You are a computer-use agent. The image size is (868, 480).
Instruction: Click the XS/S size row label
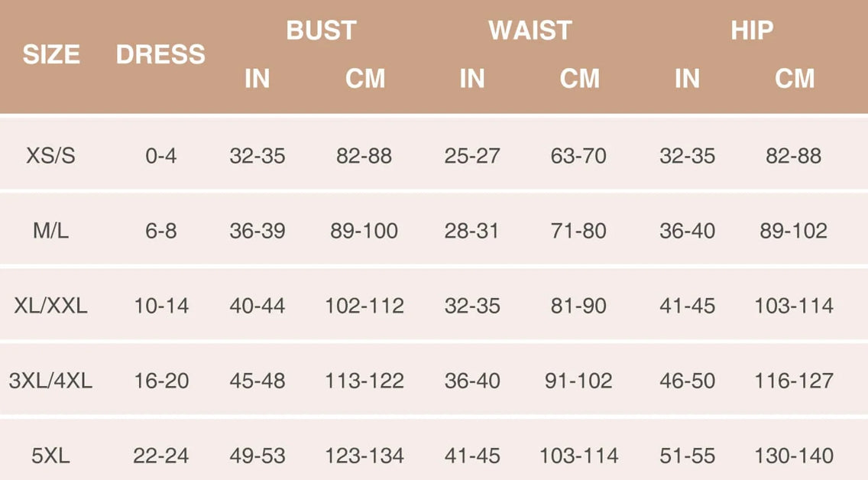coord(51,156)
